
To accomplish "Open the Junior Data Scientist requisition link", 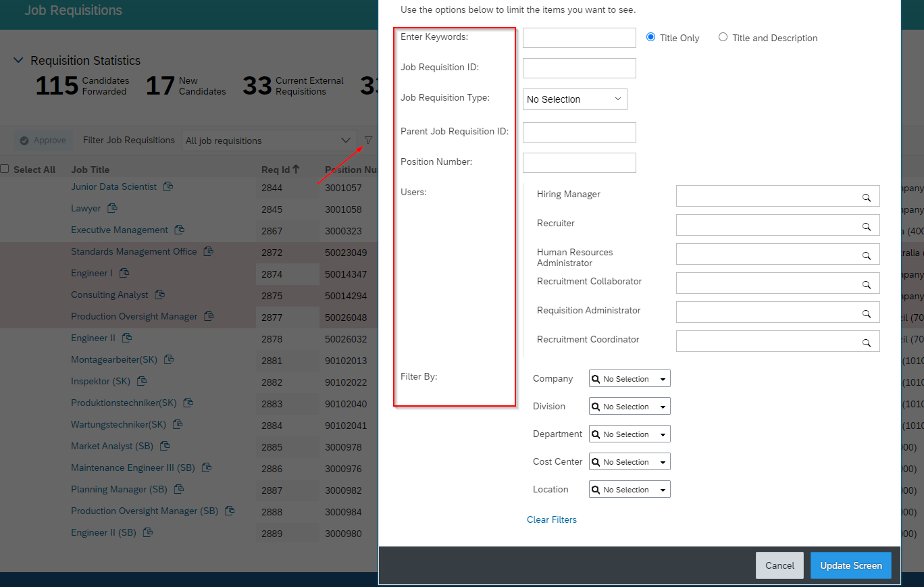I will 113,186.
